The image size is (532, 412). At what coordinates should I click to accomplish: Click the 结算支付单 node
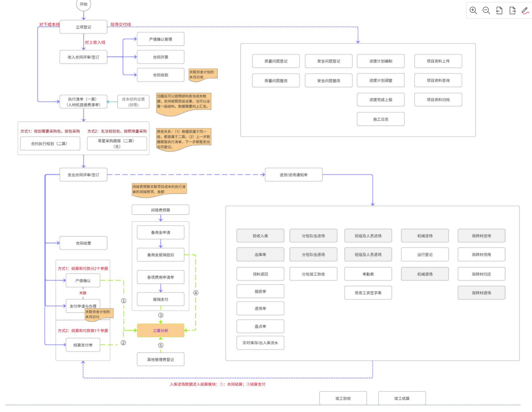tap(83, 345)
